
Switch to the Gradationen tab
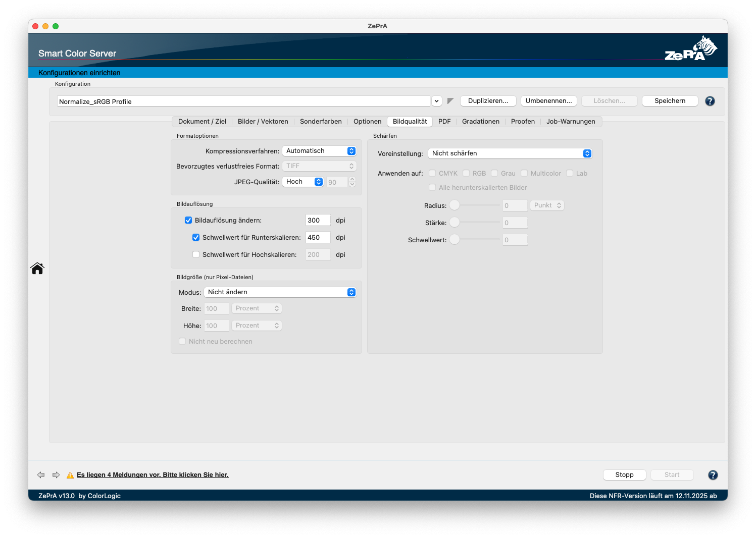[x=480, y=122]
